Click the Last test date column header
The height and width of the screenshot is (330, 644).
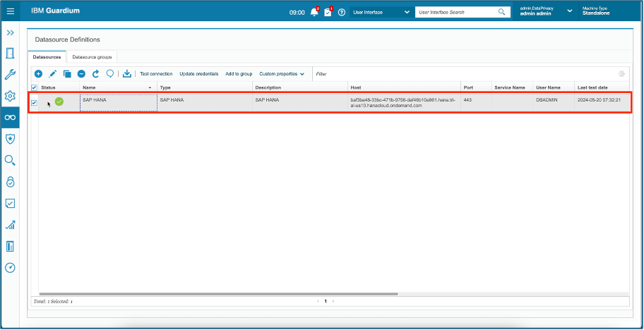[x=602, y=87]
